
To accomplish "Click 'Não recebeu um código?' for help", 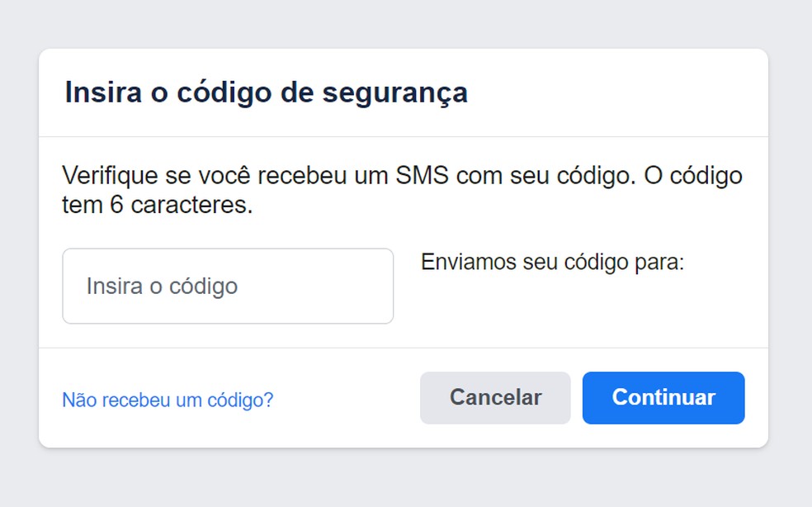I will click(x=168, y=399).
